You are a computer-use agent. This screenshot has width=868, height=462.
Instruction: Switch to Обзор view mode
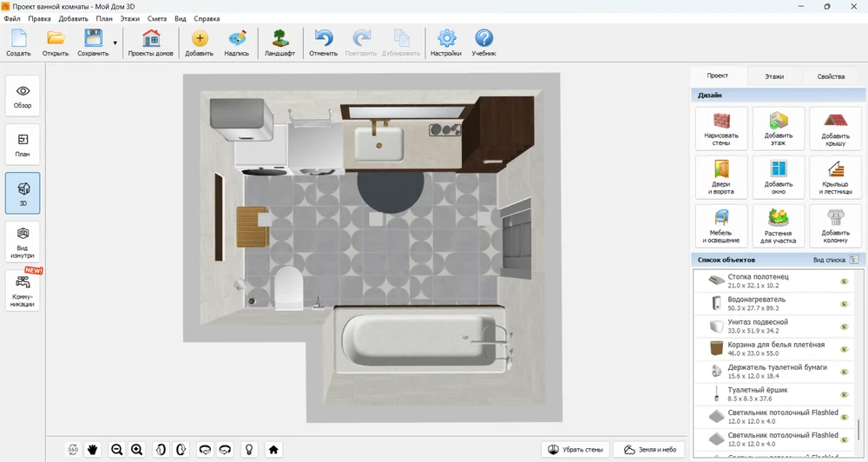coord(23,96)
